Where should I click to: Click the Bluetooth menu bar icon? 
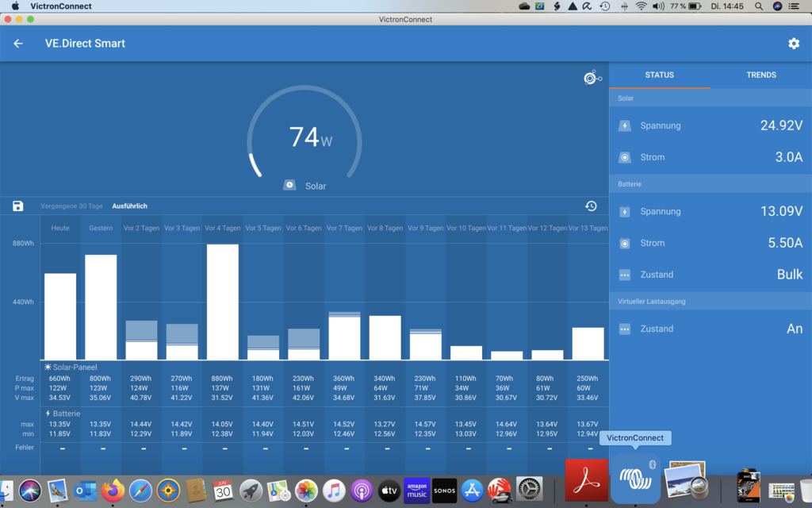pyautogui.click(x=624, y=6)
